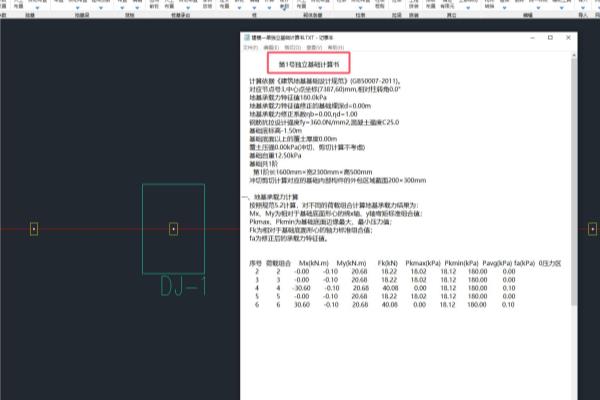Select the DJ-1 label in the drawing

pyautogui.click(x=183, y=286)
